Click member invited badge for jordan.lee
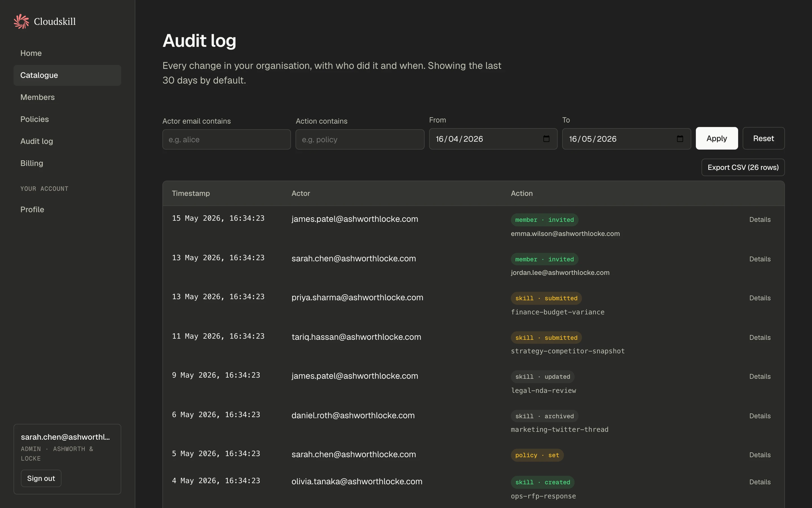 545,259
